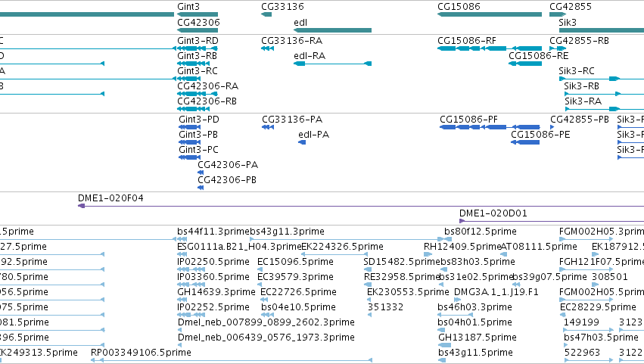The height and width of the screenshot is (364, 644).
Task: Click the CG15086-RF transcript
Action: [490, 48]
